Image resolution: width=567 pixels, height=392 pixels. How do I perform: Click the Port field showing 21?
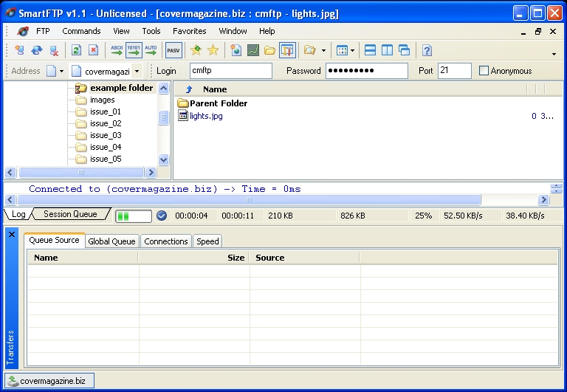(x=454, y=71)
